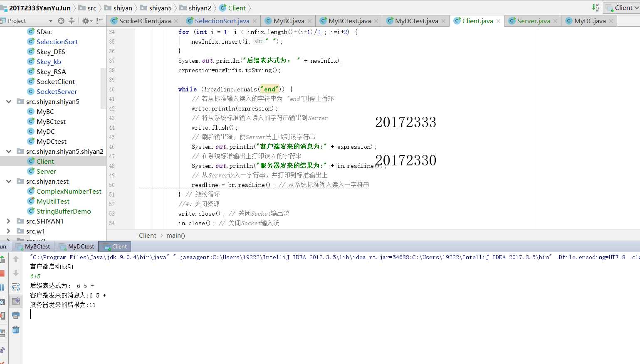Click the shiyan2 breadcrumb in navigation bar
The image size is (640, 364).
[x=195, y=8]
